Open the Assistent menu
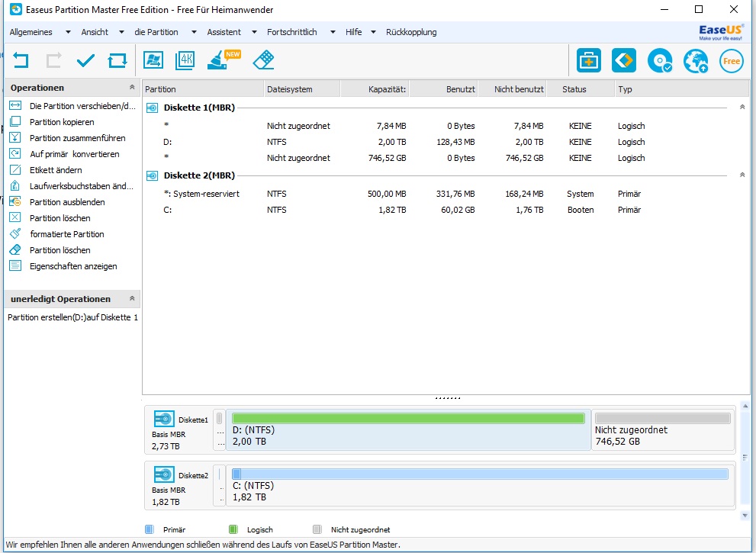 coord(224,32)
